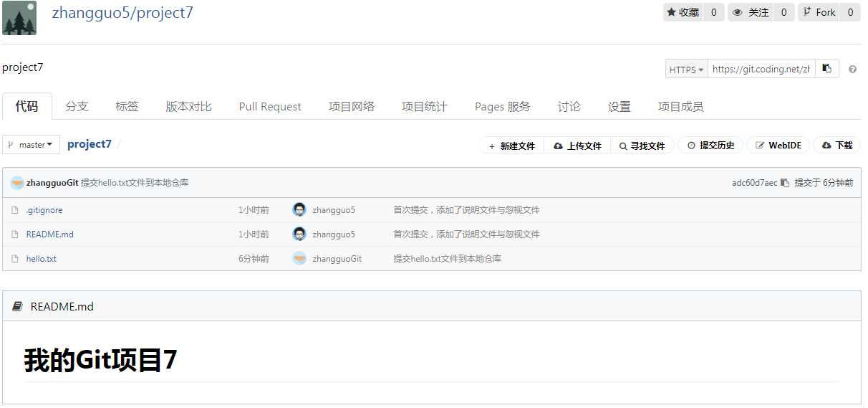Click the 新建文件 button
Image resolution: width=868 pixels, height=408 pixels.
click(x=512, y=146)
